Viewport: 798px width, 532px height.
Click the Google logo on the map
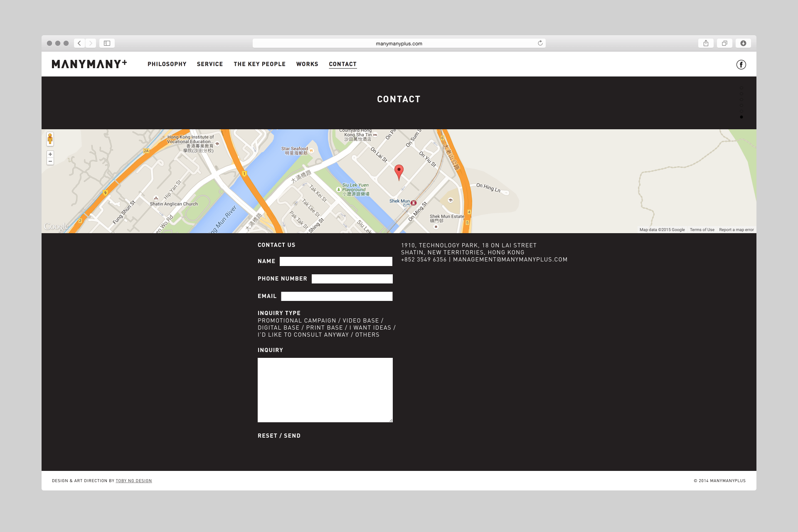[56, 227]
